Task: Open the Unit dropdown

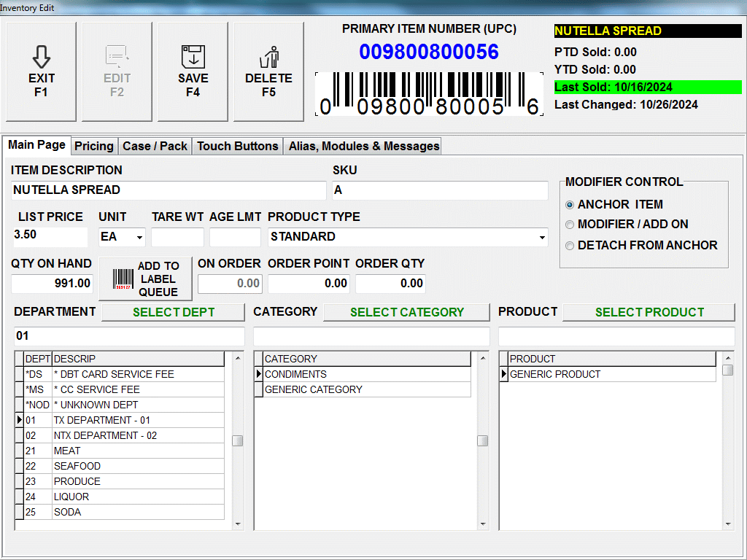Action: tap(139, 238)
